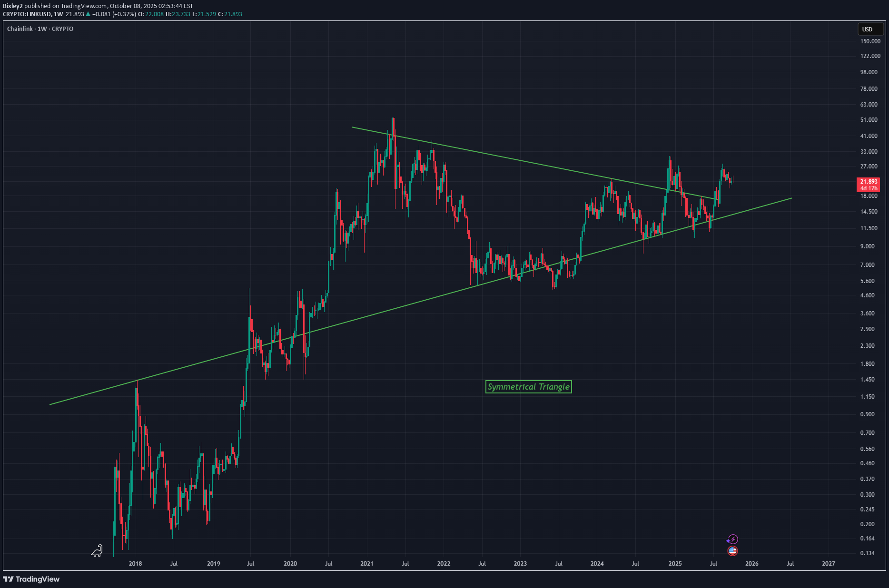Click the 51.000 level on price scale

tap(869, 120)
